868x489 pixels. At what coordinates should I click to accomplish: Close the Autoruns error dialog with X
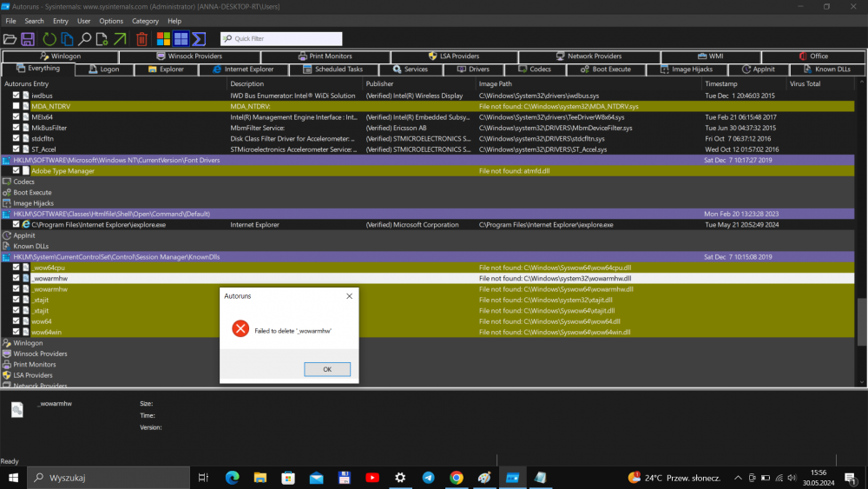pos(349,296)
